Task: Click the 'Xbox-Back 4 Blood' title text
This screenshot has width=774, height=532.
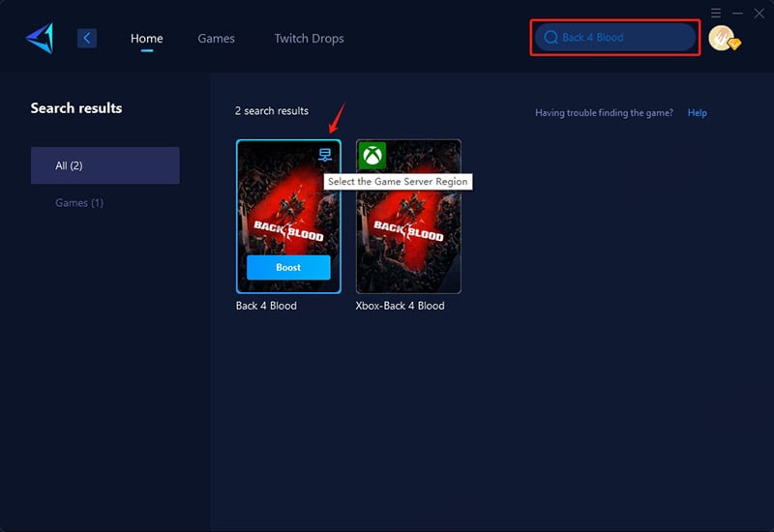Action: [x=400, y=306]
